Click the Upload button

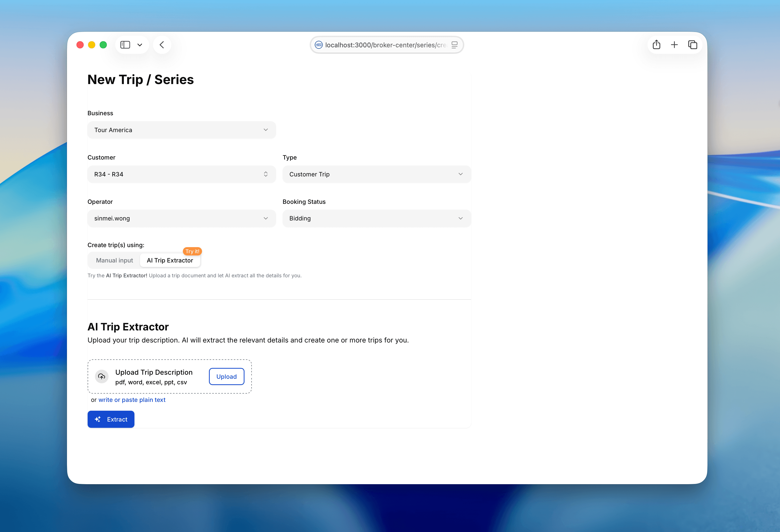227,376
